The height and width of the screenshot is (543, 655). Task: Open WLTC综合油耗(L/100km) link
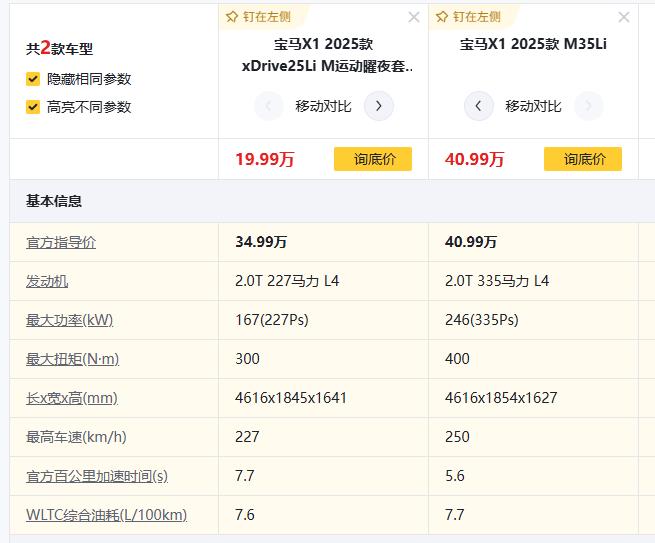[107, 515]
